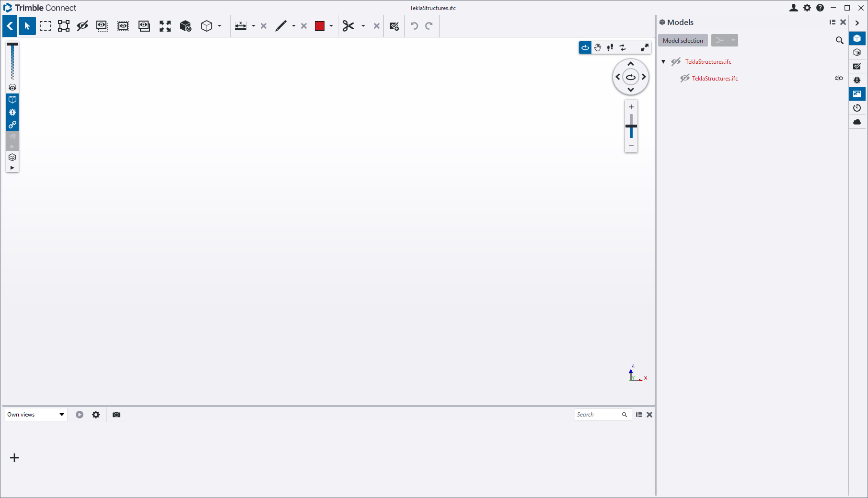Remove clip planes with X after scissors
868x498 pixels.
coord(377,26)
